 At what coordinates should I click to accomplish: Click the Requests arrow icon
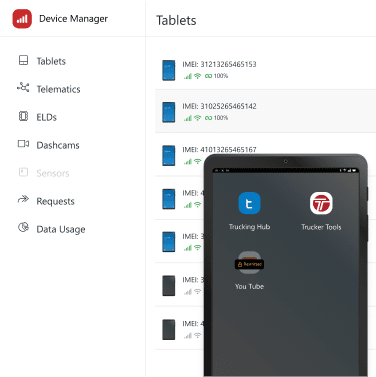point(23,199)
